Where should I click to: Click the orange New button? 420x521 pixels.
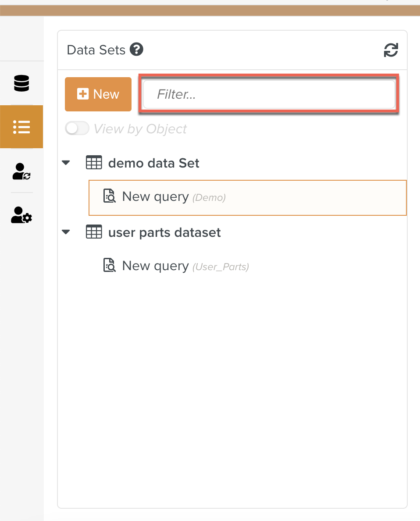(98, 94)
